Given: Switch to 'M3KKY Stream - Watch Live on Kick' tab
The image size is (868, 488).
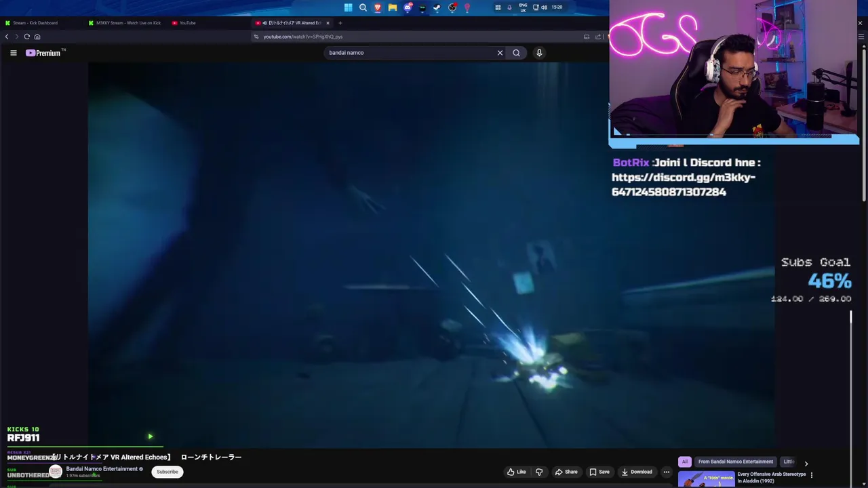Looking at the screenshot, I should click(x=126, y=23).
